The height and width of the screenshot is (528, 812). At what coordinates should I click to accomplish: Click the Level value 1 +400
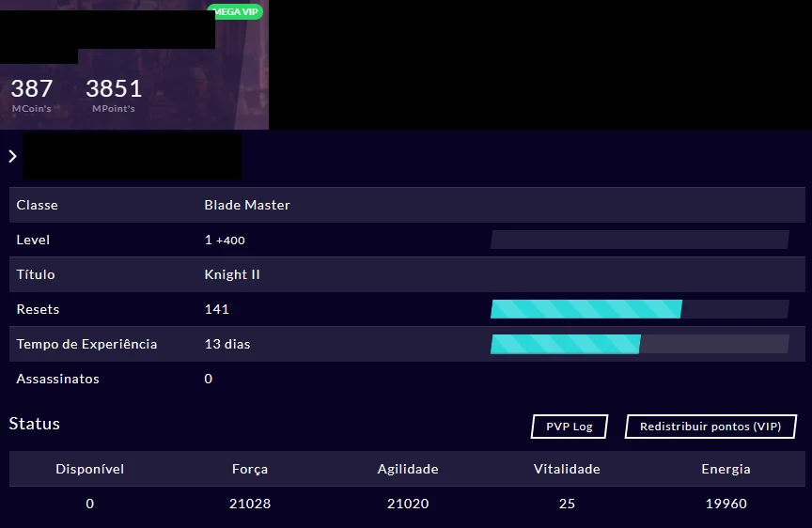point(225,241)
